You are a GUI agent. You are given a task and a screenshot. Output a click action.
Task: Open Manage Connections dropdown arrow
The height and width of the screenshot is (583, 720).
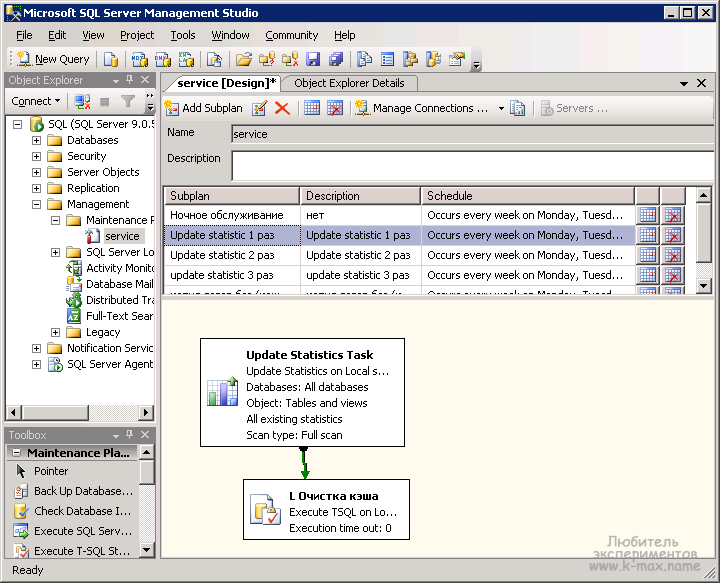501,109
